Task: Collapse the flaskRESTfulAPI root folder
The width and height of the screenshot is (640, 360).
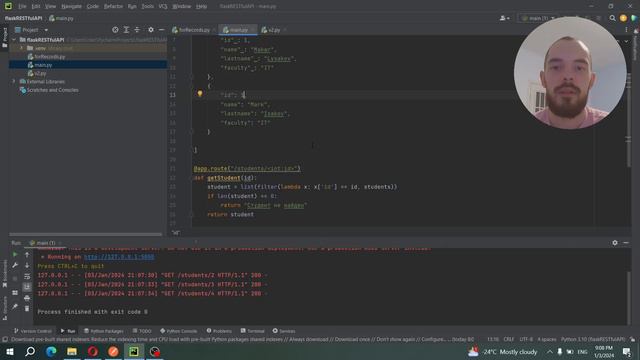Action: point(14,40)
